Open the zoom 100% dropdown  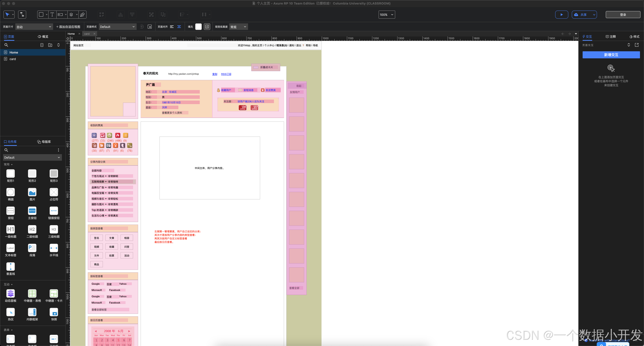pyautogui.click(x=387, y=15)
